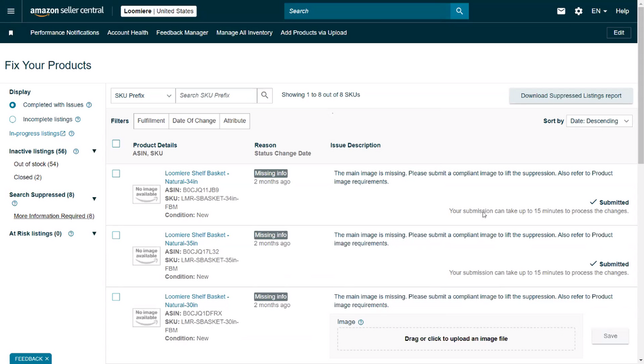The width and height of the screenshot is (644, 364).
Task: Select Closed (2) filter
Action: tap(27, 177)
